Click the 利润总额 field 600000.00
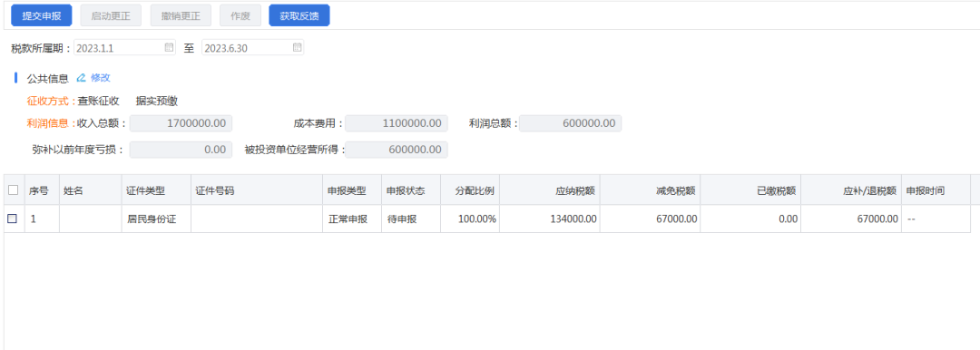Viewport: 980px width, 350px height. point(570,123)
